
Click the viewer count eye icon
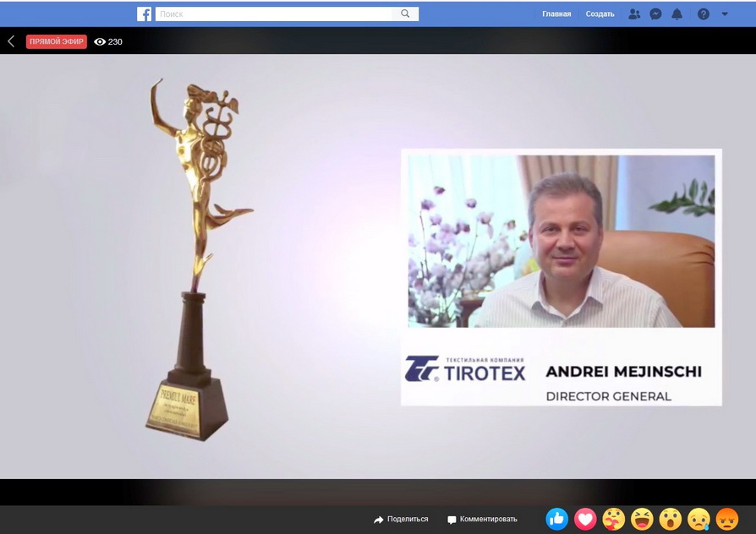100,42
